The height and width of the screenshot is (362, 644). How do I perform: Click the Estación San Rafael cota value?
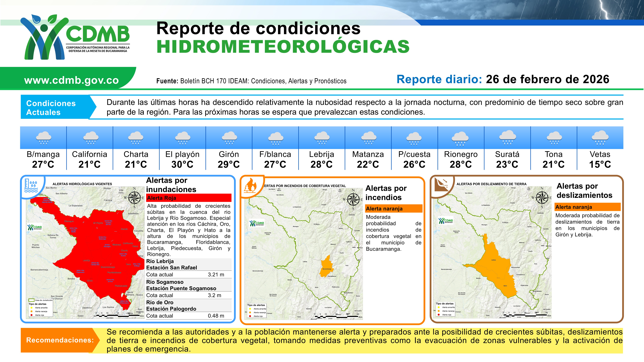pyautogui.click(x=216, y=275)
